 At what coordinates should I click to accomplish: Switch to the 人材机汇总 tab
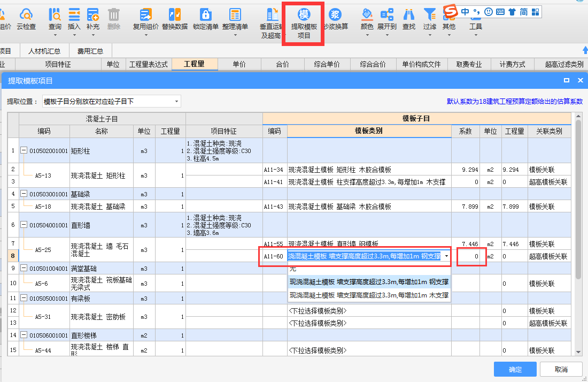44,51
